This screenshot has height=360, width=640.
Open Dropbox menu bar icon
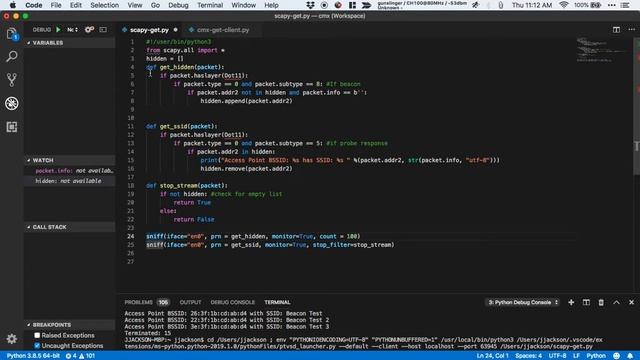310,5
